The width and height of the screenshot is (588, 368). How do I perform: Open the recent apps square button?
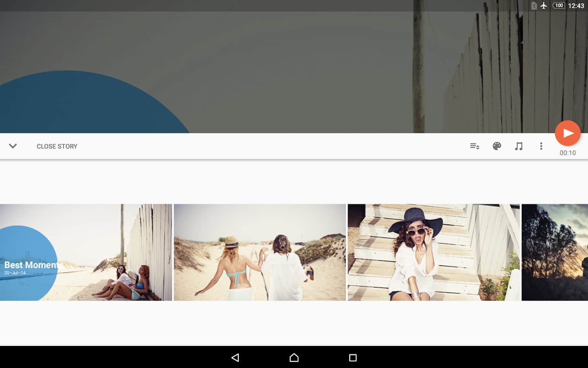[x=353, y=358]
